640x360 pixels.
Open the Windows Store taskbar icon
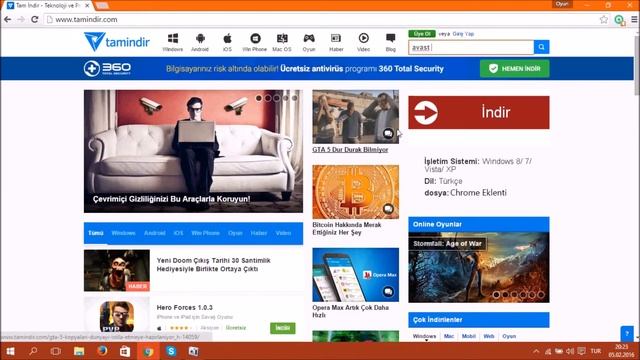click(125, 351)
